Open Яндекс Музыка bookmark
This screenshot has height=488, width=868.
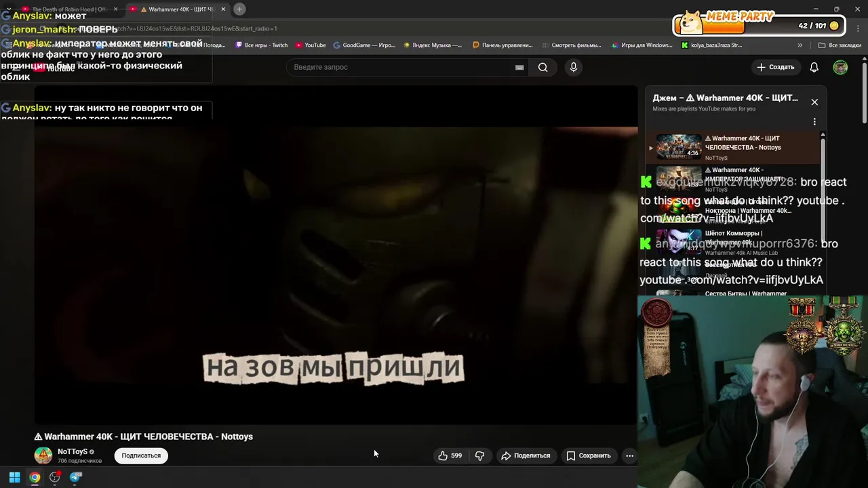point(433,45)
